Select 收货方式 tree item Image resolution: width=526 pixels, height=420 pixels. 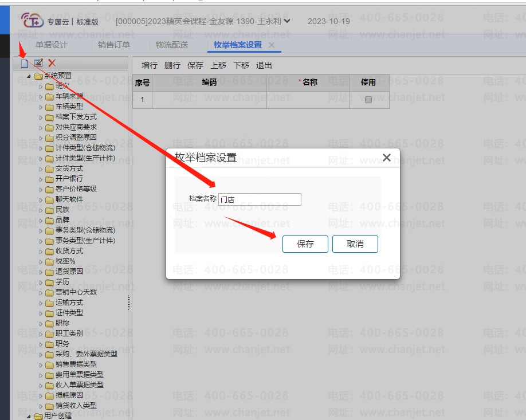[x=69, y=251]
